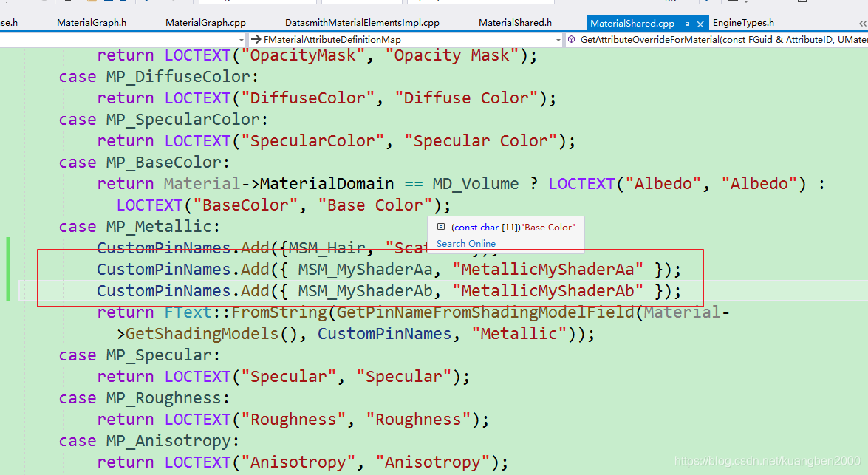This screenshot has width=868, height=475.
Task: Place cursor on MetallicMyShaderAa string
Action: 549,269
